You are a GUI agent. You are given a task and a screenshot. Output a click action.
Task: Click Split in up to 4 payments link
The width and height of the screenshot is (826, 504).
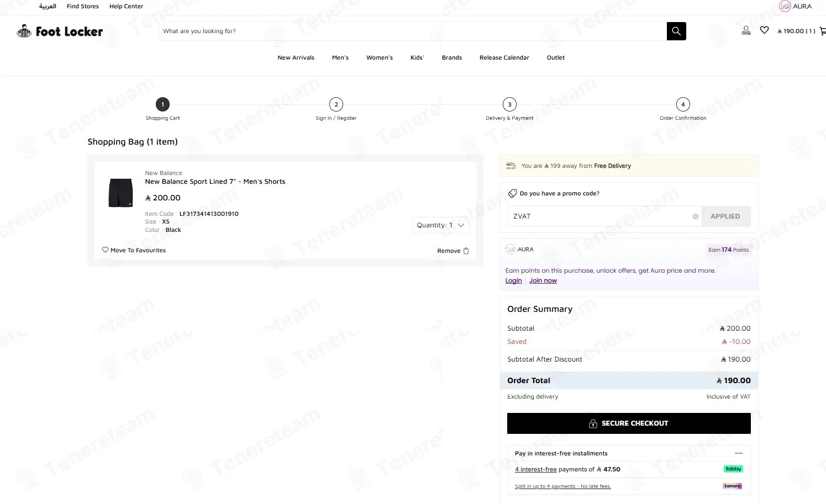562,486
